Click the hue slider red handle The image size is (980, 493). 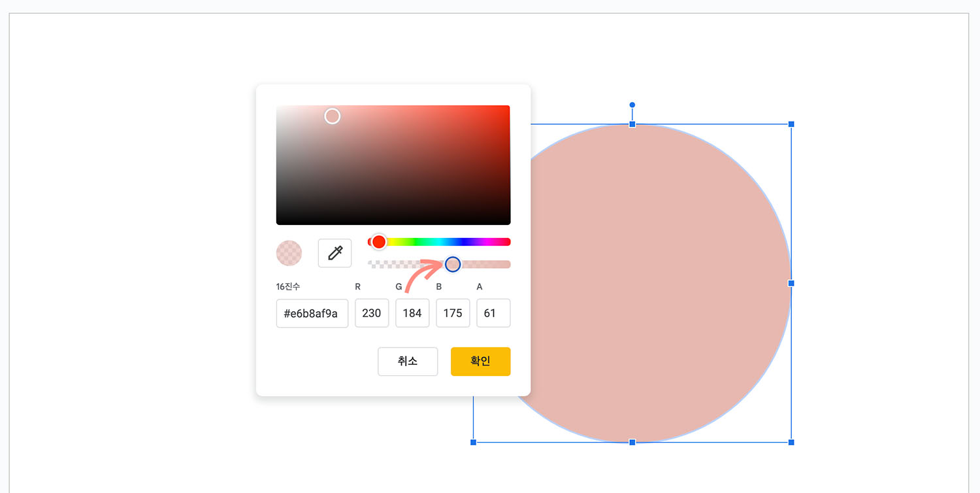tap(379, 242)
